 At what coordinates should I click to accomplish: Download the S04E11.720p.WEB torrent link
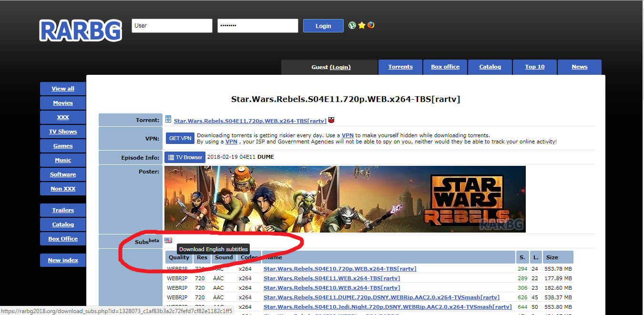[x=250, y=121]
